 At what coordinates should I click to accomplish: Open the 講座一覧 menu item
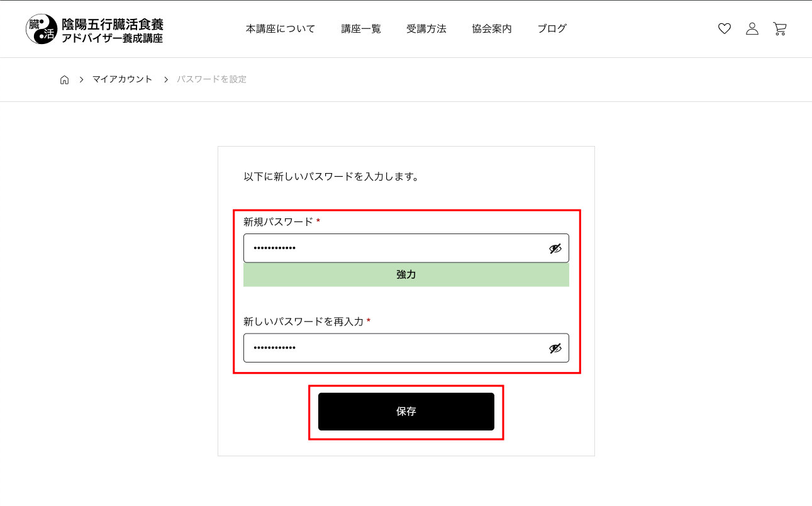point(361,28)
